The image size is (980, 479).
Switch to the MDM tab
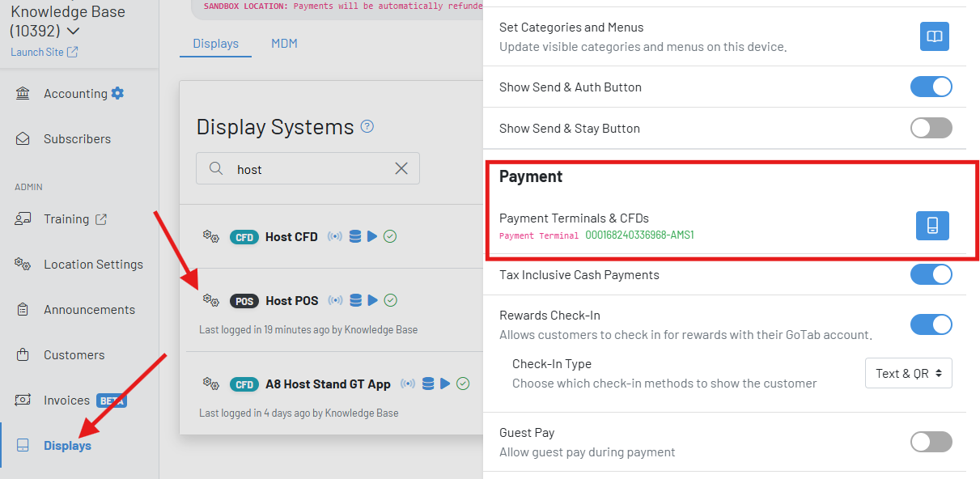pos(284,44)
